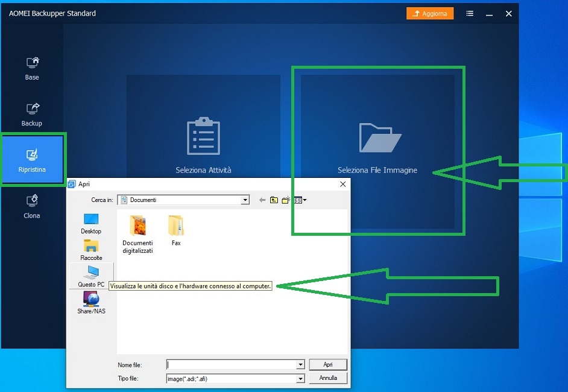Select Share/NAS in the places bar
Viewport: 568px width, 392px height.
tap(91, 303)
